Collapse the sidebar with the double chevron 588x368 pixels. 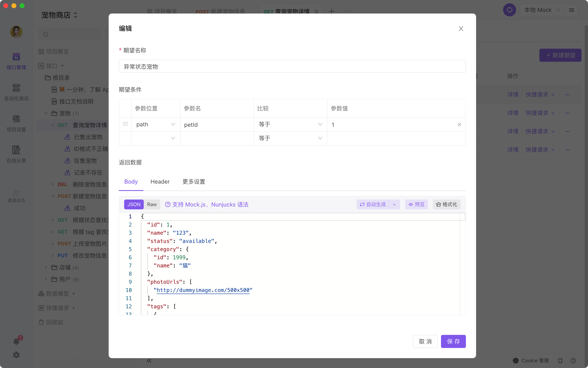click(x=149, y=360)
